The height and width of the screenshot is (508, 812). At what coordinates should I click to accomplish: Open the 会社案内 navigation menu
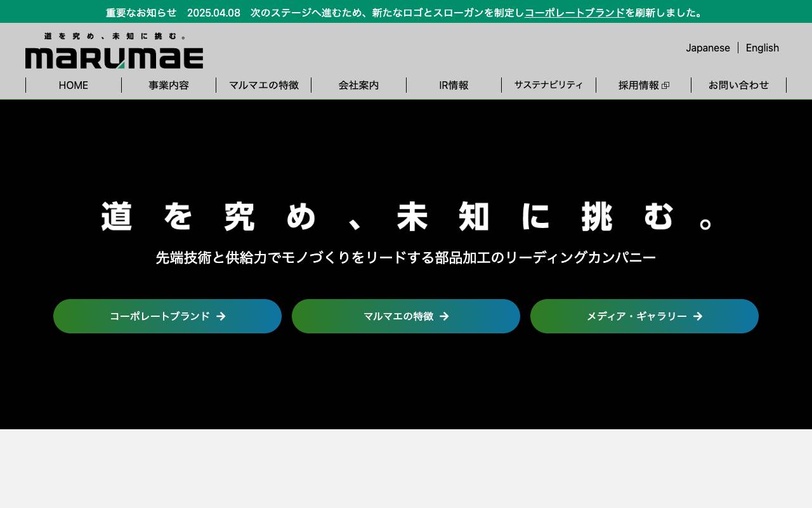[358, 85]
